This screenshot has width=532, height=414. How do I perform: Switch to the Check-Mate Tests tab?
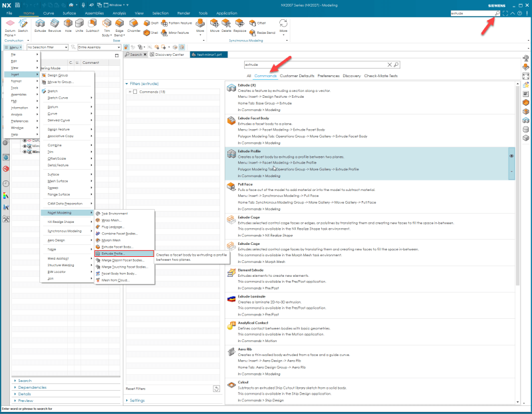click(x=380, y=76)
